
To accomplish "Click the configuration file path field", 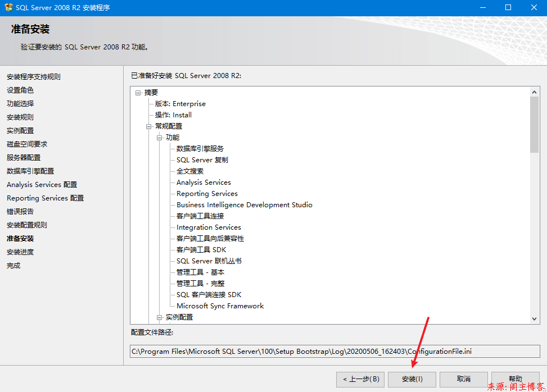I will point(335,351).
